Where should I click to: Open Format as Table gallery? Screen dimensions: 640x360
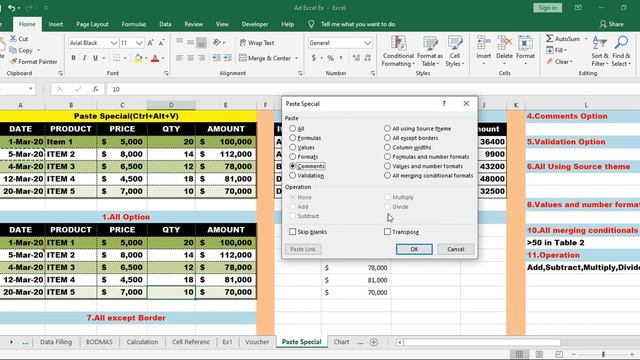click(430, 51)
